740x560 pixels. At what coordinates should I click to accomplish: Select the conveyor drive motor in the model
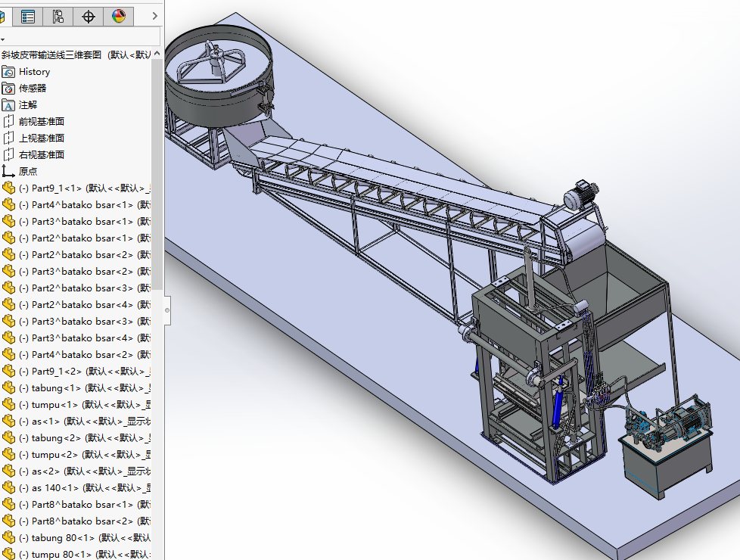[x=581, y=194]
